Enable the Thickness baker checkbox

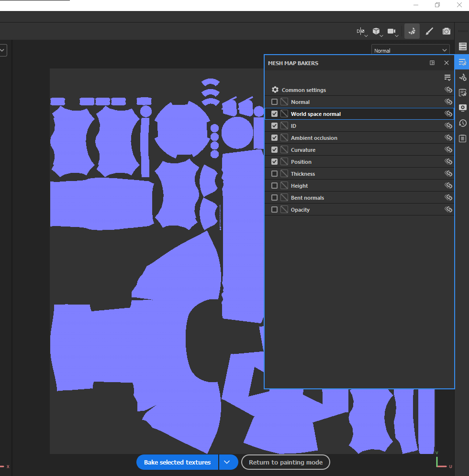coord(274,174)
